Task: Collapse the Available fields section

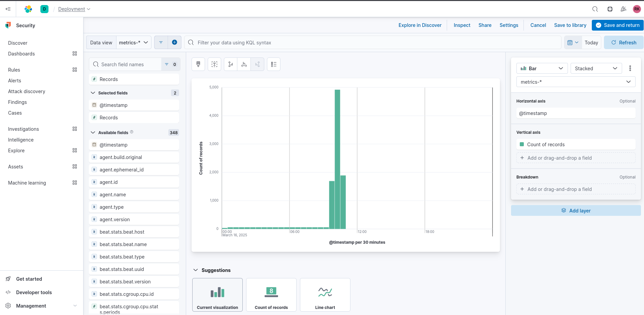Action: (x=93, y=132)
